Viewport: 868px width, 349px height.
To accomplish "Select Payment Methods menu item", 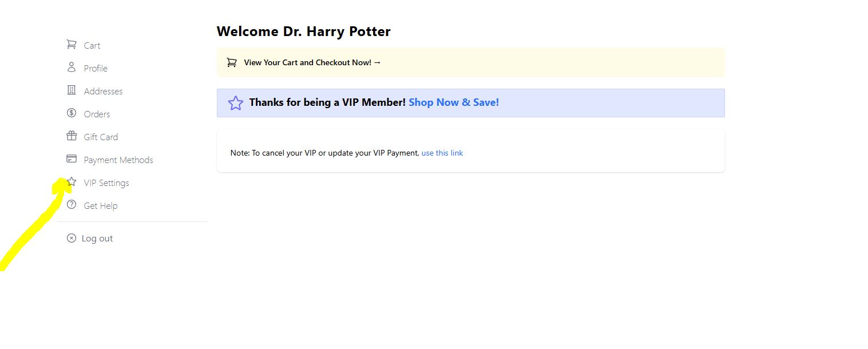I will pyautogui.click(x=118, y=160).
